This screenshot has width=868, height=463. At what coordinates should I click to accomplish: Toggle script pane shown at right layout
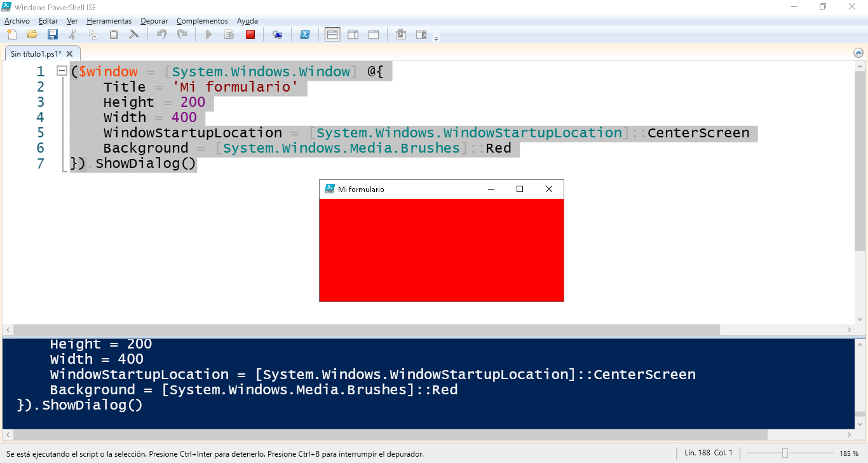[x=353, y=34]
